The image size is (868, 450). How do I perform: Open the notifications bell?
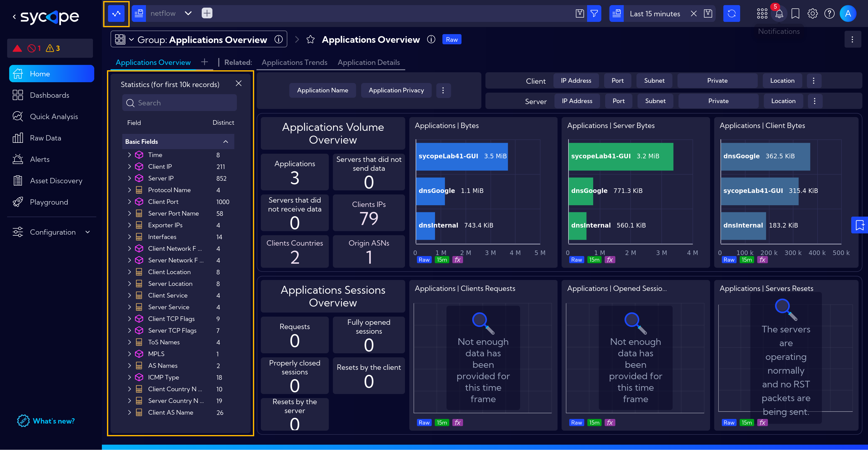[x=779, y=14]
